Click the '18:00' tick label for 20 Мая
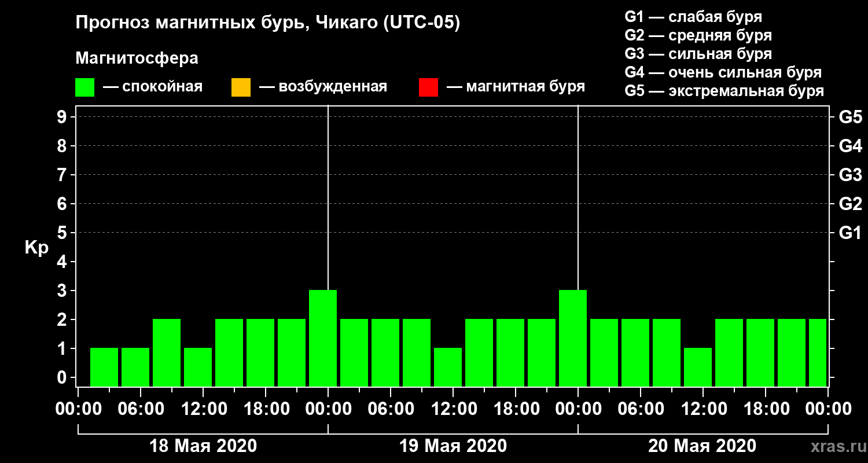 point(766,409)
